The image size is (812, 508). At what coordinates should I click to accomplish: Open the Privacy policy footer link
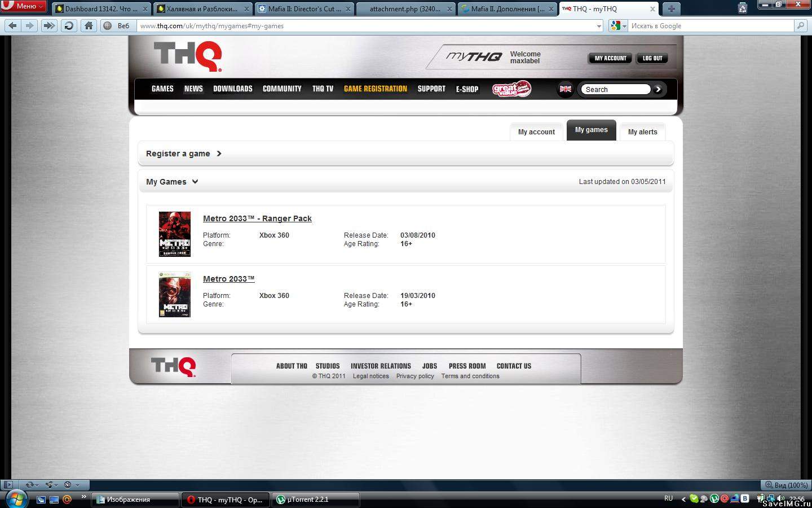tap(415, 376)
